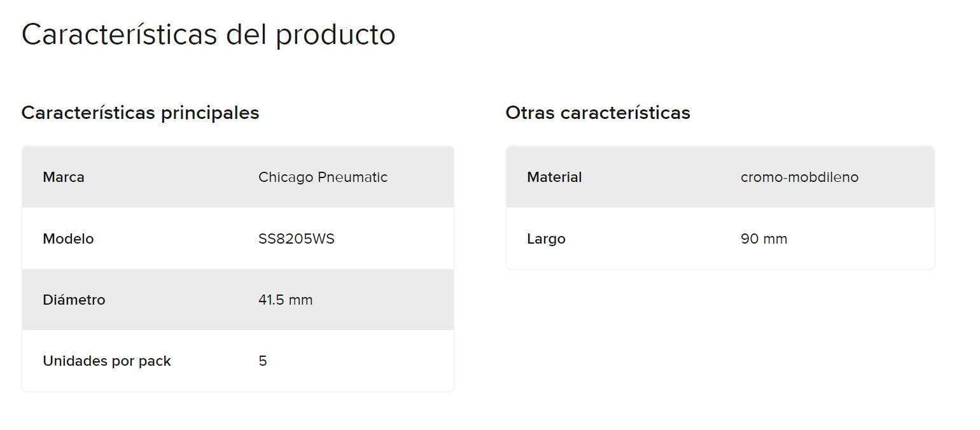Click the "Largo" row label
Image resolution: width=980 pixels, height=430 pixels.
coord(546,239)
